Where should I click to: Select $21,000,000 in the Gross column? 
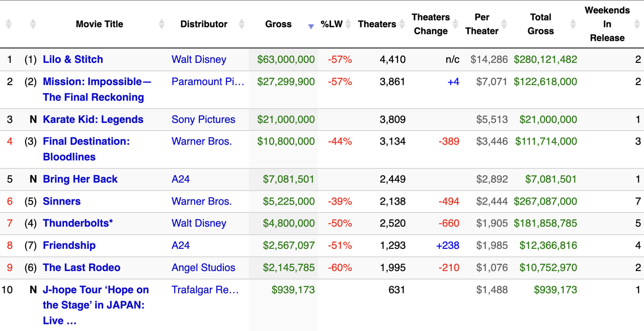click(x=286, y=119)
